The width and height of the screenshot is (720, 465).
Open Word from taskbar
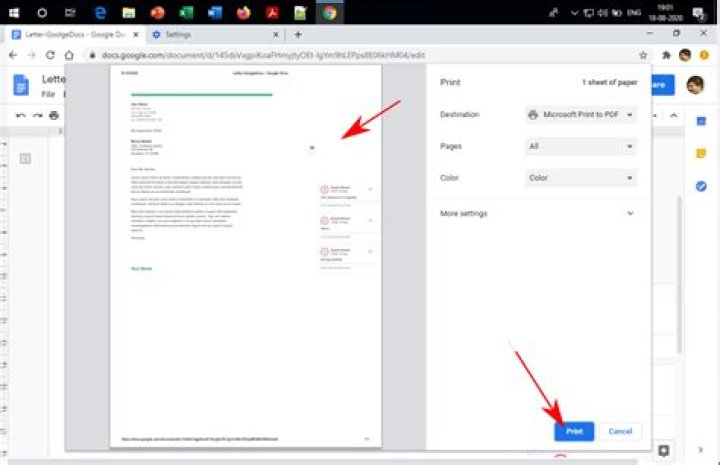coord(214,12)
